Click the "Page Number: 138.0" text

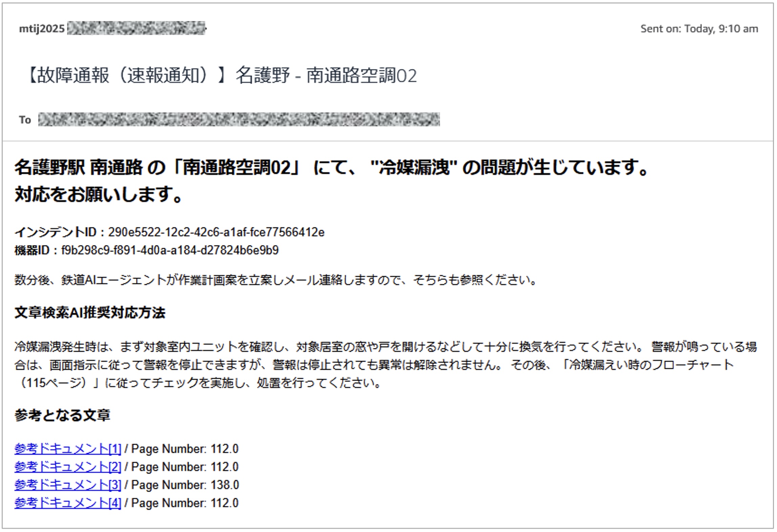point(185,485)
